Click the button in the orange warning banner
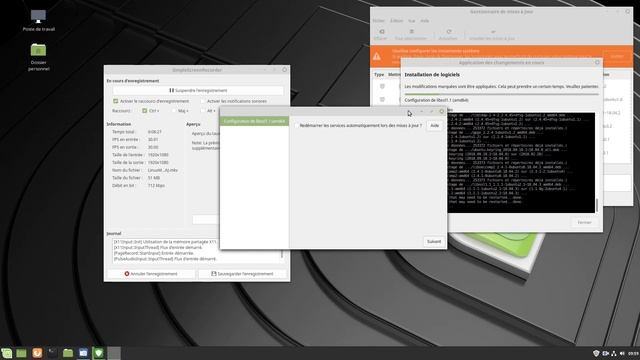640x360 pixels. click(617, 56)
